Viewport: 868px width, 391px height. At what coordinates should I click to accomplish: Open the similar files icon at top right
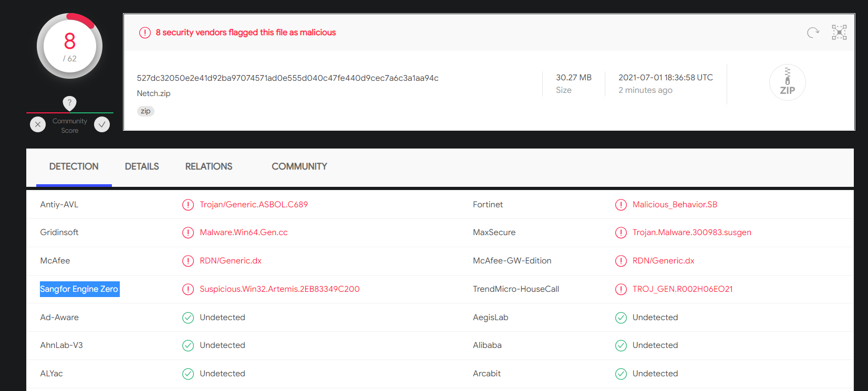pyautogui.click(x=839, y=32)
